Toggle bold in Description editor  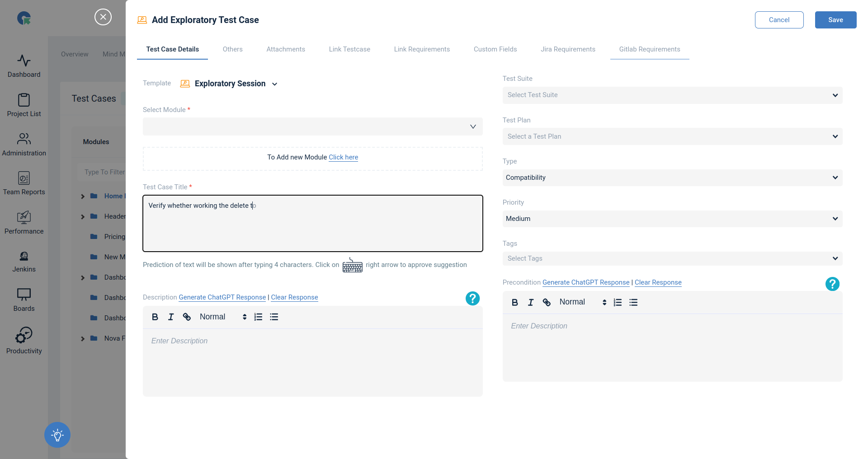point(155,317)
